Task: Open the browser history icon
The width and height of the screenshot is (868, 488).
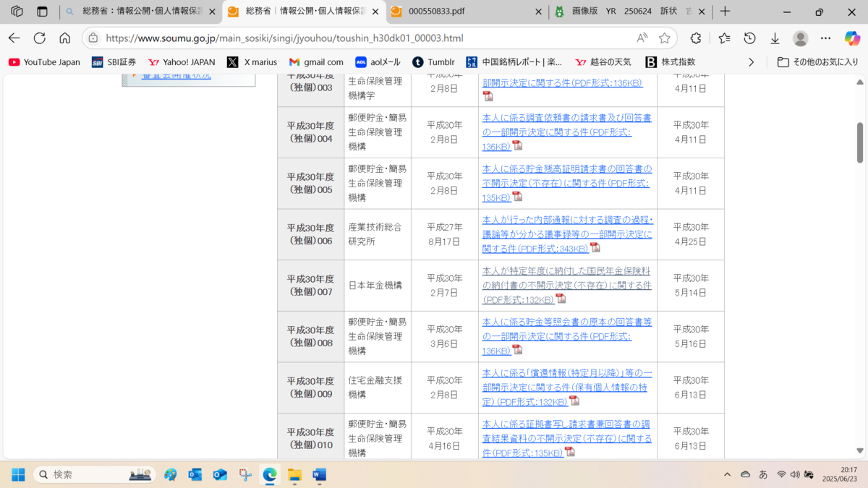Action: (750, 38)
